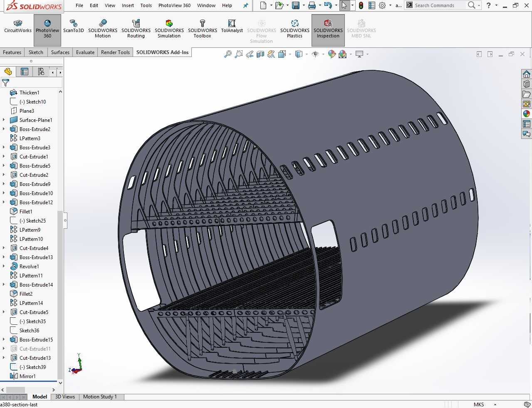Click the Edit Appearance icon
The width and height of the screenshot is (532, 408).
tap(332, 54)
